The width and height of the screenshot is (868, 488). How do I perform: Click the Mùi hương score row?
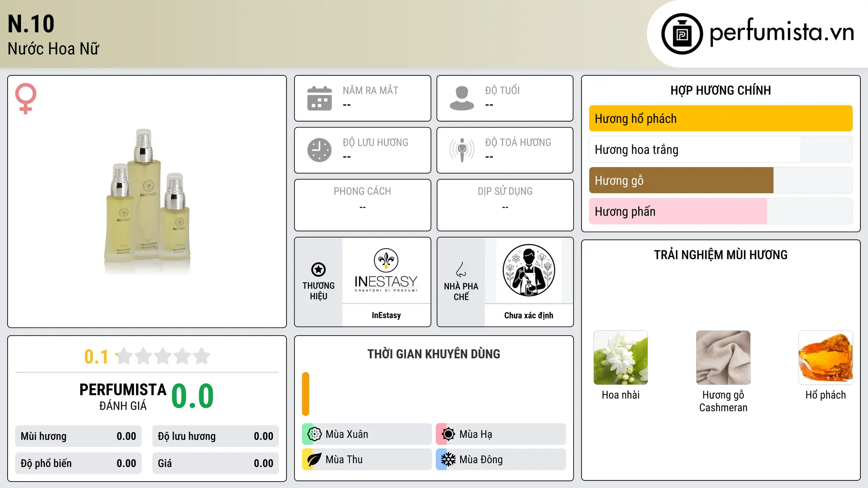tap(78, 436)
